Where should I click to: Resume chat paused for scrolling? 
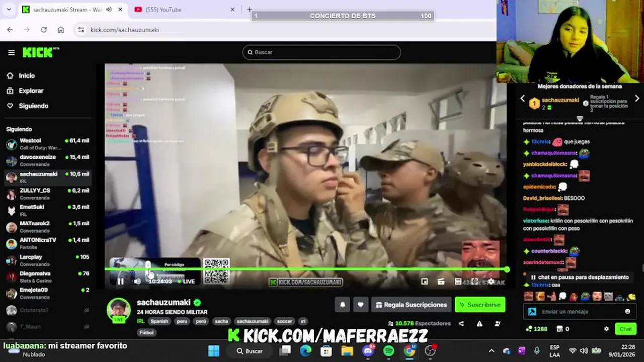coord(579,277)
